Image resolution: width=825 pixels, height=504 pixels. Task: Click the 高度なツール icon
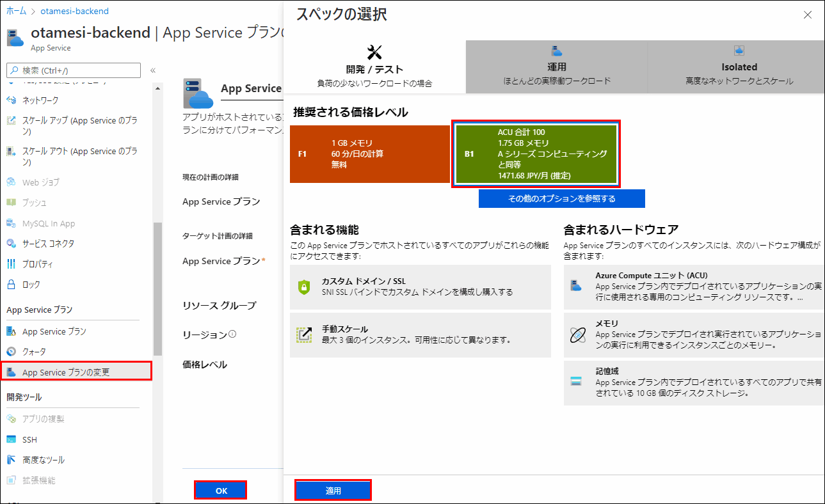(11, 460)
